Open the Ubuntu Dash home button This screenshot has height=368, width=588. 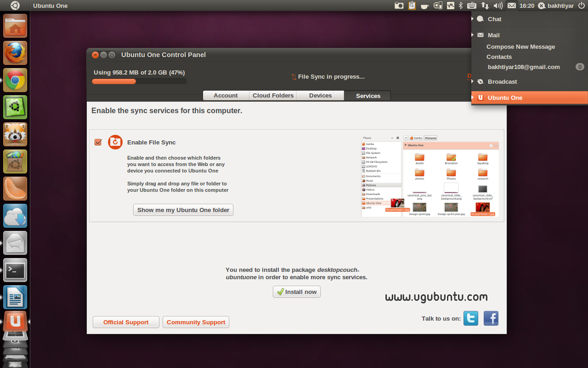coord(15,6)
